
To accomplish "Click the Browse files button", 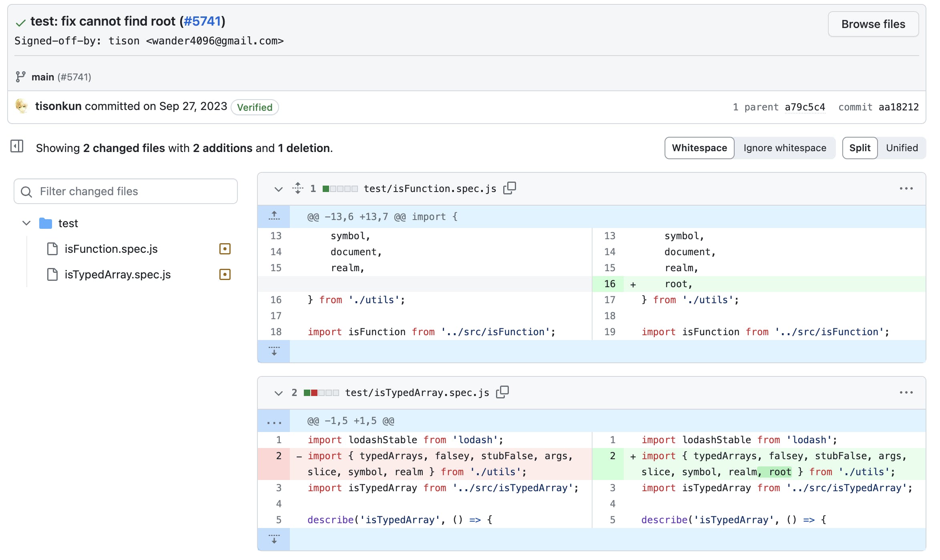I will [x=873, y=24].
